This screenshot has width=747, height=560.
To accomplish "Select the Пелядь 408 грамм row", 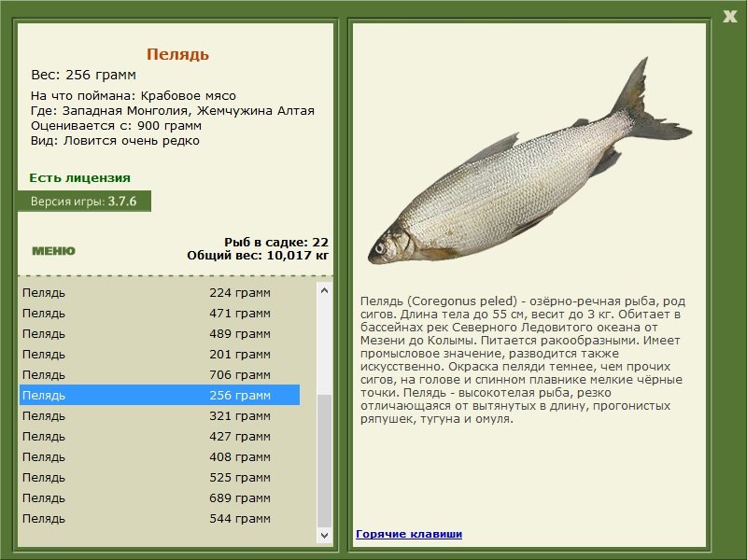I will pyautogui.click(x=160, y=456).
